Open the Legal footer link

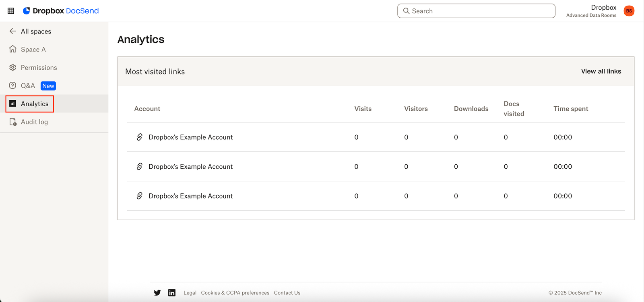click(190, 293)
